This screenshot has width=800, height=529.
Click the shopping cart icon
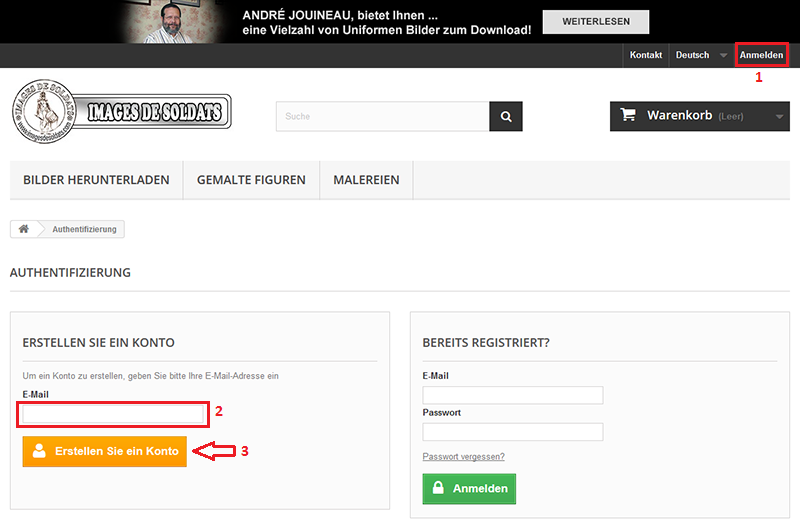628,115
